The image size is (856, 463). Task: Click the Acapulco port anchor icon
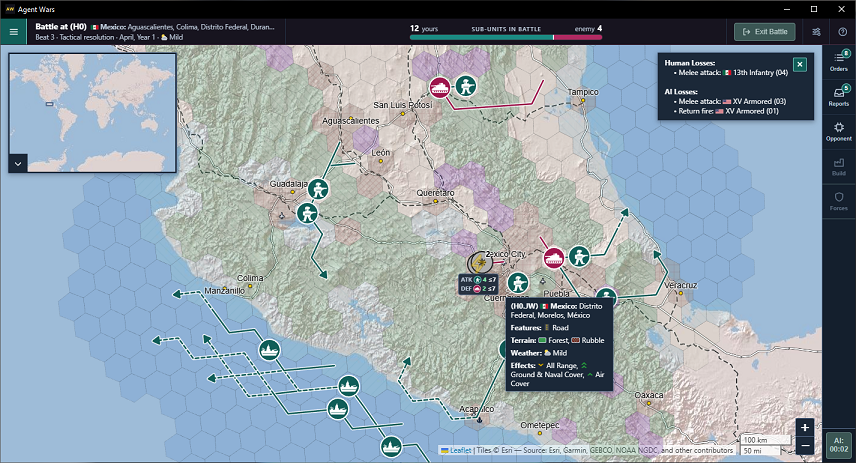479,420
